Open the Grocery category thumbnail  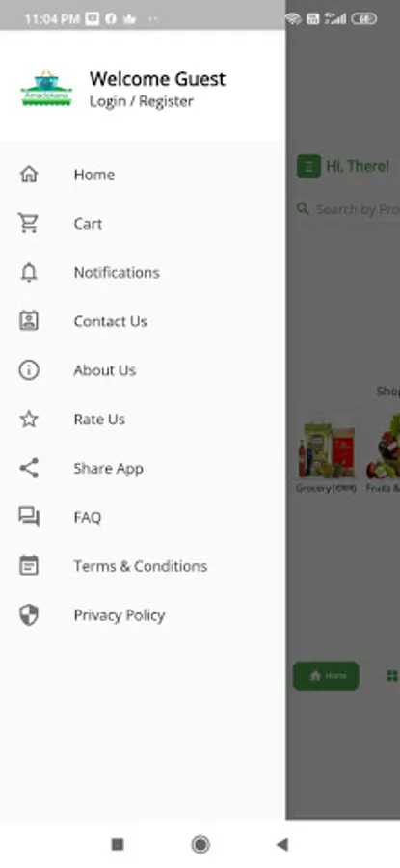coord(327,451)
